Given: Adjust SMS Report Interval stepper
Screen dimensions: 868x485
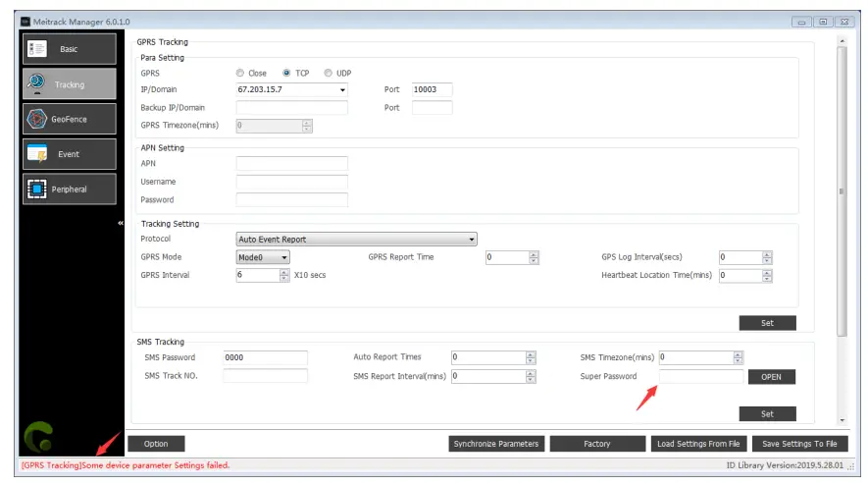Looking at the screenshot, I should 531,376.
